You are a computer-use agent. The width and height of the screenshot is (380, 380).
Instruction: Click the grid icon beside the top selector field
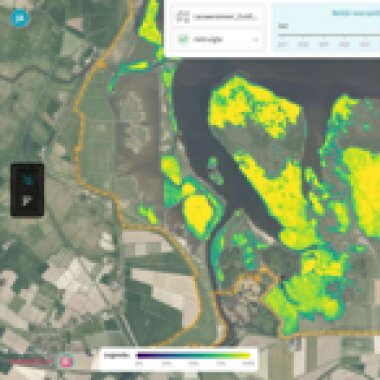point(183,17)
